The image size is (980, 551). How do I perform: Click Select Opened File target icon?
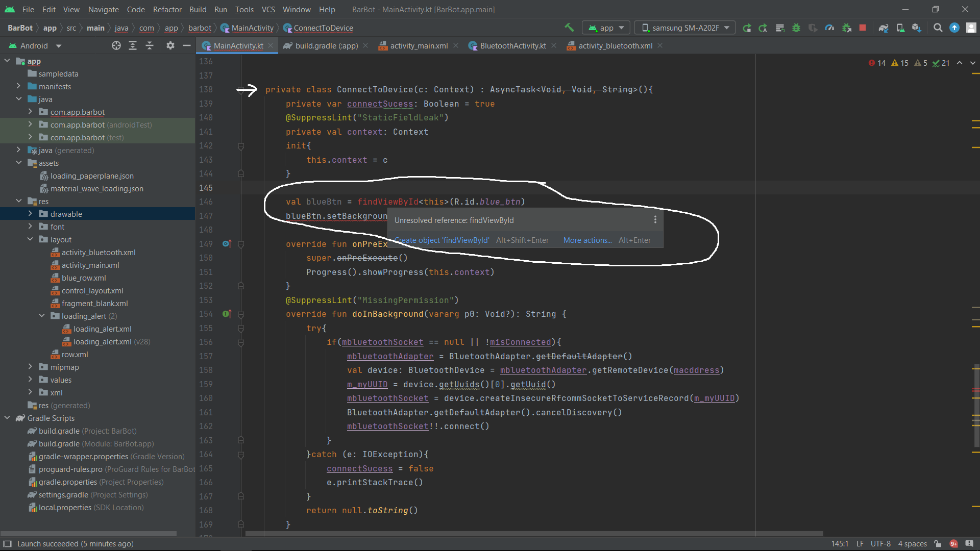tap(116, 46)
